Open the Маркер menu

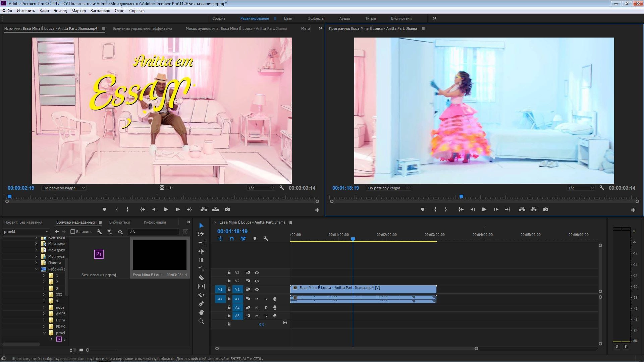coord(78,11)
